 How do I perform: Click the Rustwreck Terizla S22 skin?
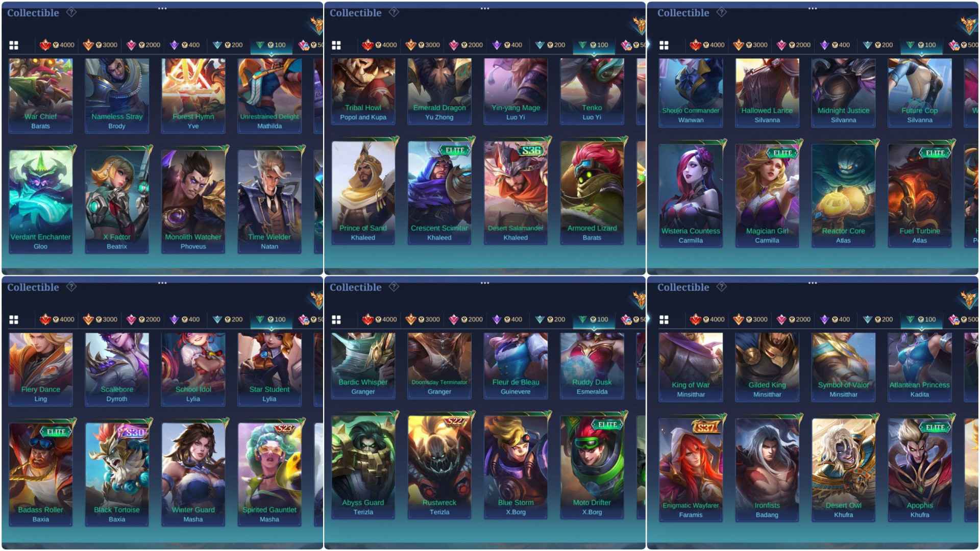click(439, 467)
